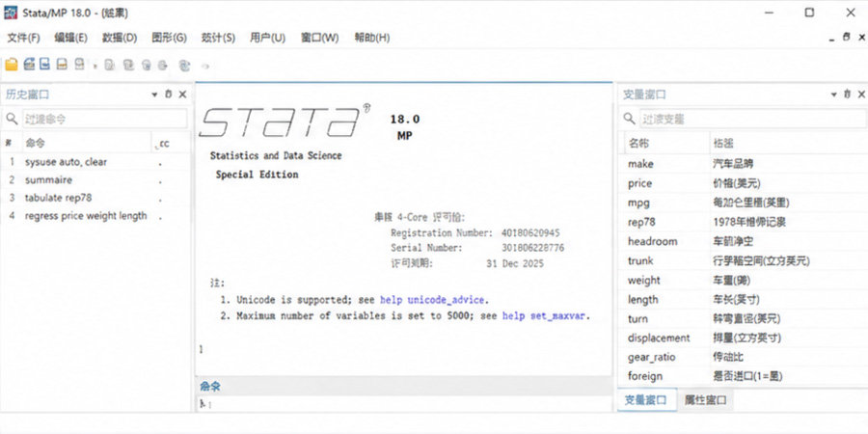868x434 pixels.
Task: Click magnifier icon in history filter
Action: point(12,119)
